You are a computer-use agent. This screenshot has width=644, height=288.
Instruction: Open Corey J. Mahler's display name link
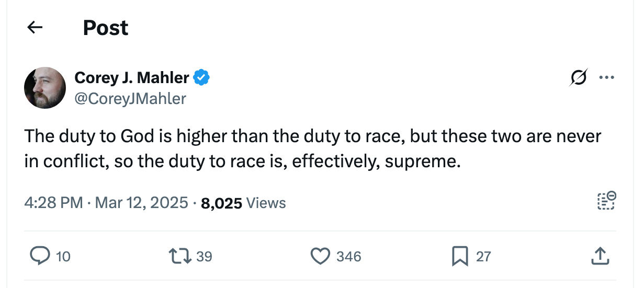[132, 78]
